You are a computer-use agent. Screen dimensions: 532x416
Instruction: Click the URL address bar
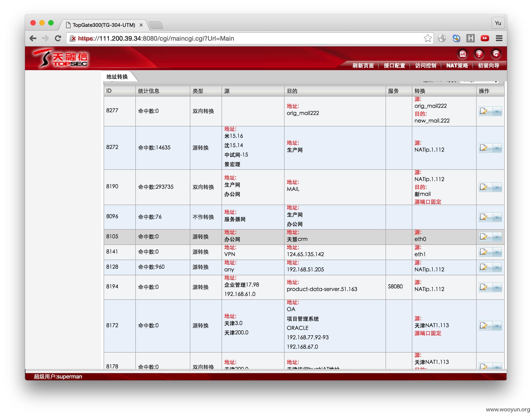click(x=249, y=38)
